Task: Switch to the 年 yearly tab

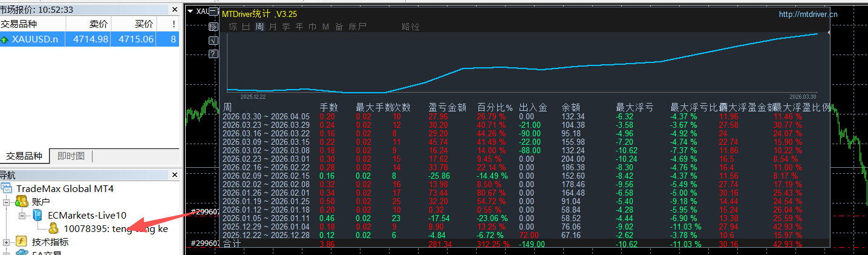Action: tap(299, 27)
